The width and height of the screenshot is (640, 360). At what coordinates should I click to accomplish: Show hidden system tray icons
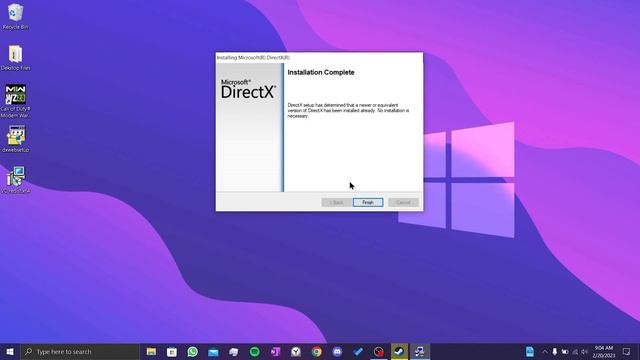(545, 352)
